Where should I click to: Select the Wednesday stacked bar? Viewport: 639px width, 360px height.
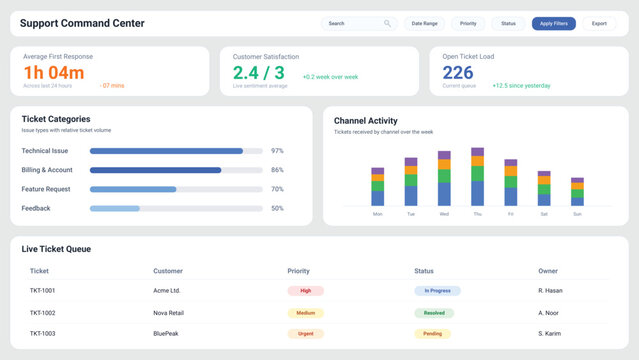tap(444, 179)
